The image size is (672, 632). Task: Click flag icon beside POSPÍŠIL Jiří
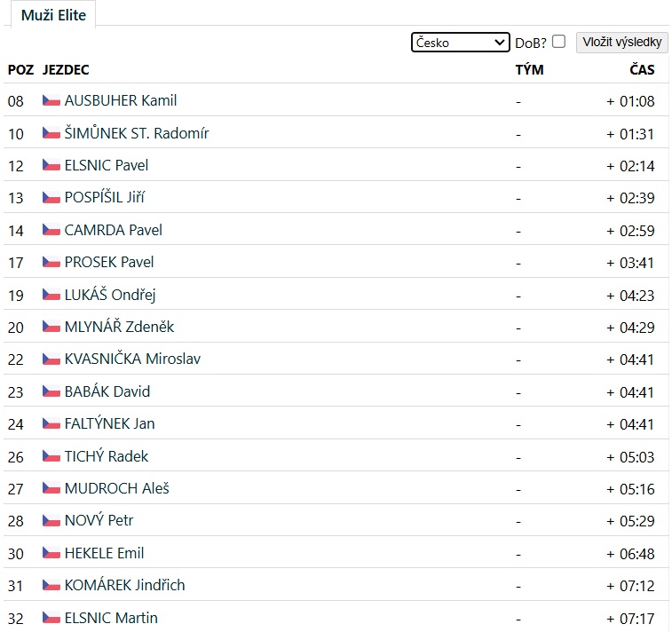[51, 198]
